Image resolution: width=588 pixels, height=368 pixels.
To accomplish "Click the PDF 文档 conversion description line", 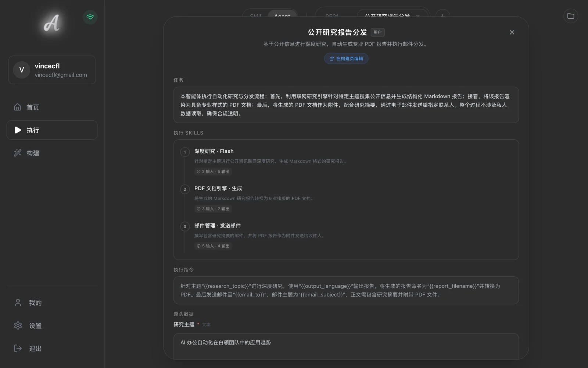I will pyautogui.click(x=254, y=198).
